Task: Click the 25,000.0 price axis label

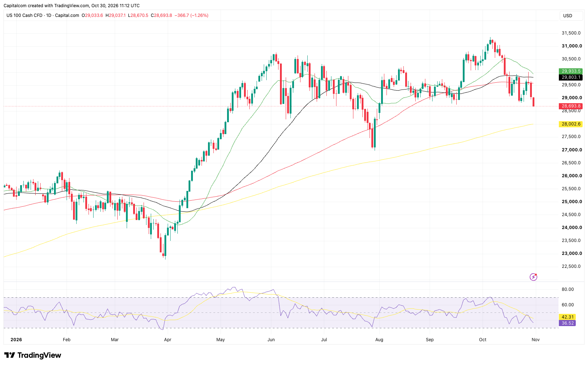Action: tap(571, 202)
